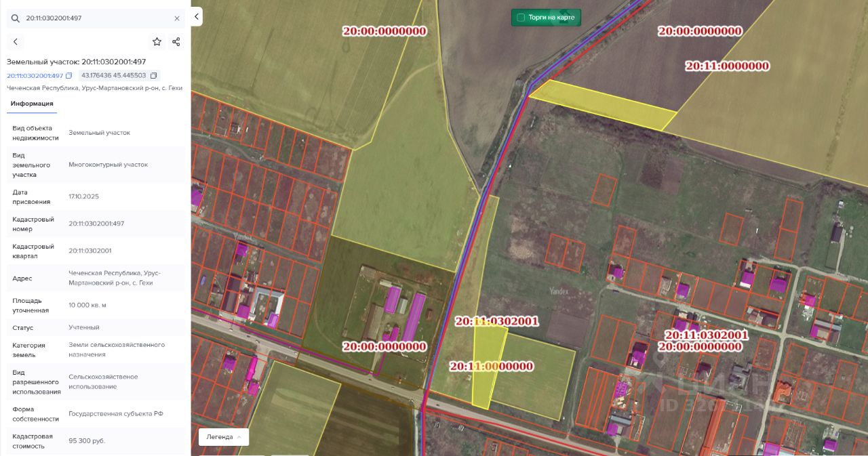Select cadastral value 95 300 руб.
This screenshot has width=868, height=456.
(x=87, y=440)
